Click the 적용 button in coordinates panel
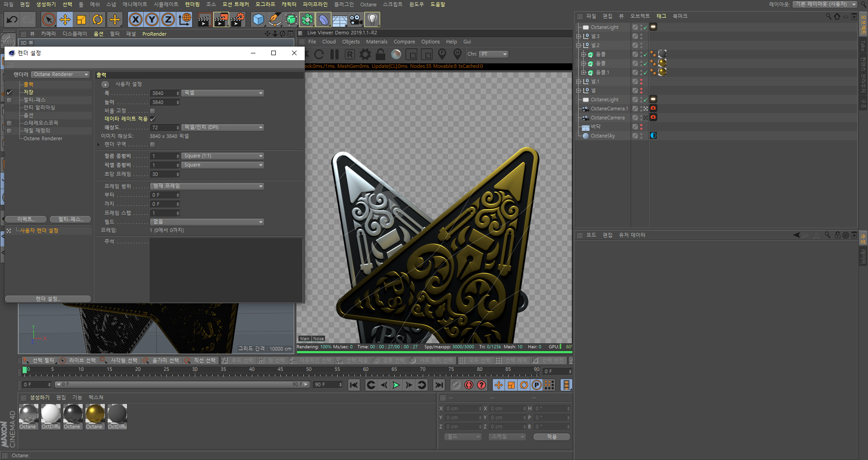The image size is (868, 460). tap(552, 437)
